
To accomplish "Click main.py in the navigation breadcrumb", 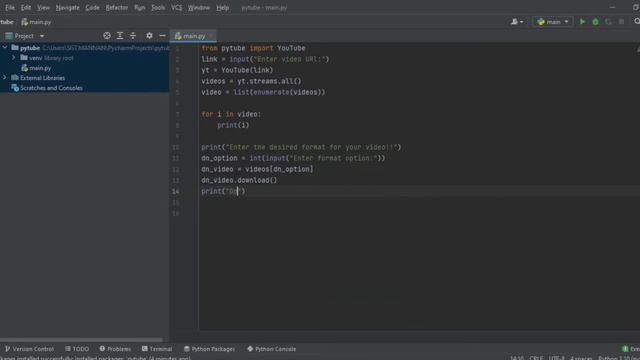I will tap(36, 22).
